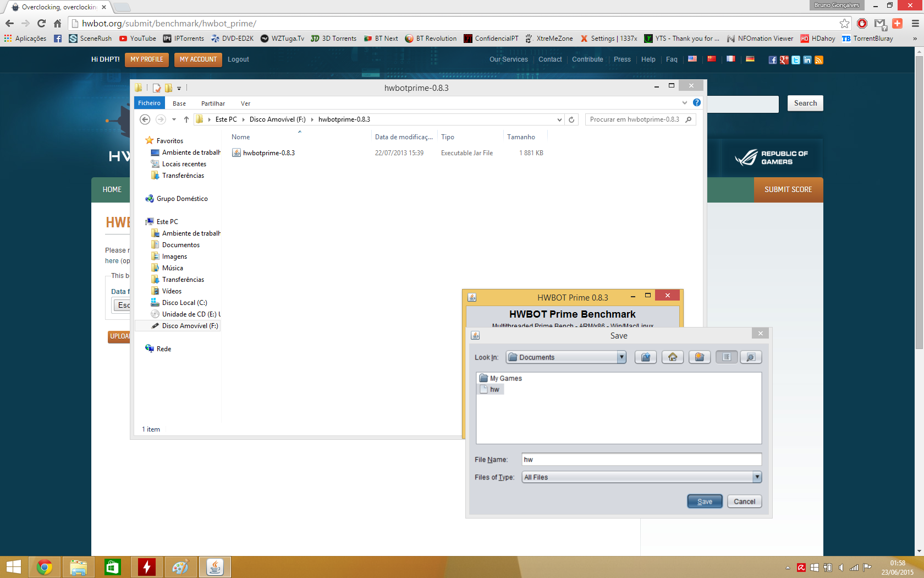Open SceneRush bookmark
Screen dimensions: 924x578
[x=90, y=39]
